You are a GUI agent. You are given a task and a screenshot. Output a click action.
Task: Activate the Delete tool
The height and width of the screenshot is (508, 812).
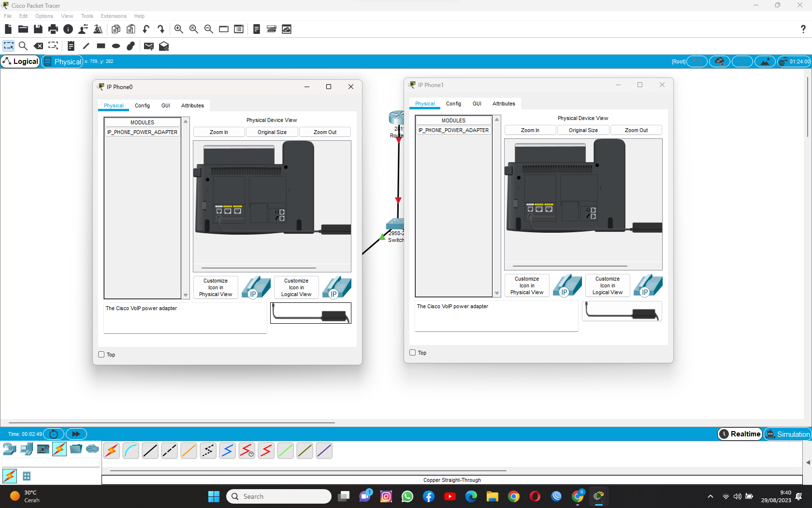coord(38,46)
